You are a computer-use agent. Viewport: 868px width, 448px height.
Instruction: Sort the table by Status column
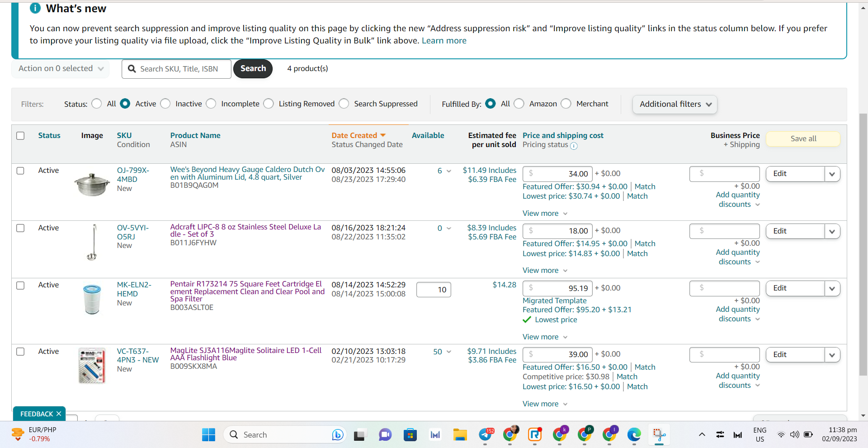(x=49, y=135)
